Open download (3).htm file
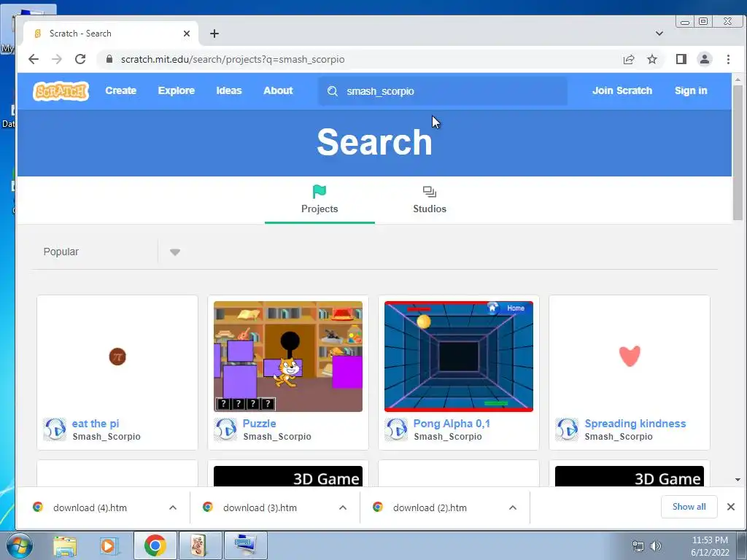 tap(260, 507)
